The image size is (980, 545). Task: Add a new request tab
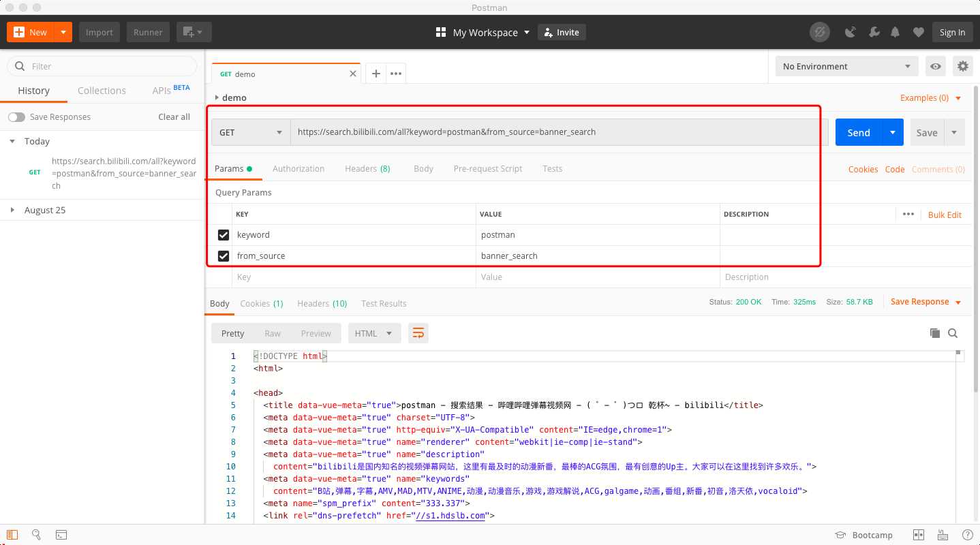click(x=376, y=74)
